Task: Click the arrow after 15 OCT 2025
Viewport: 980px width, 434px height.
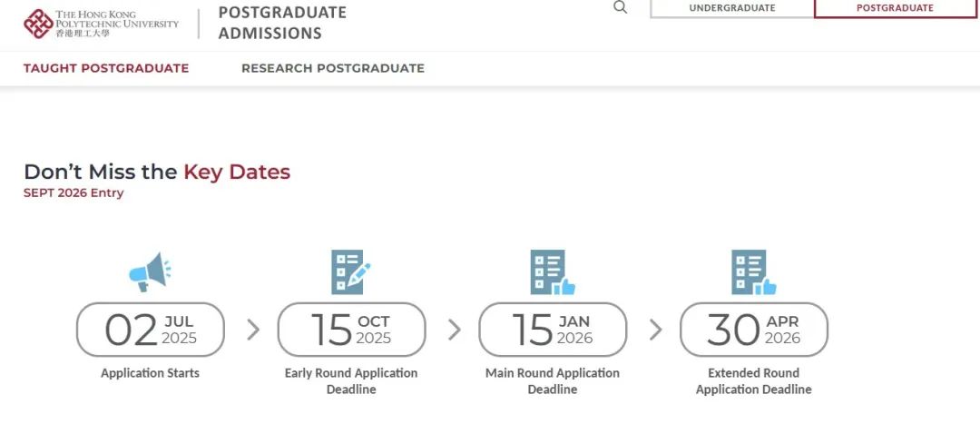Action: [x=455, y=330]
